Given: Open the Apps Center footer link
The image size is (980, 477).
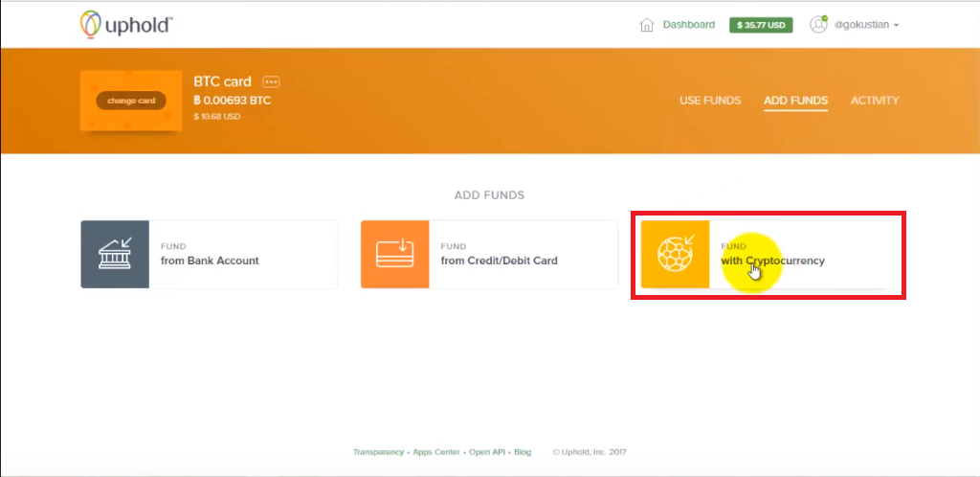Looking at the screenshot, I should click(x=436, y=452).
